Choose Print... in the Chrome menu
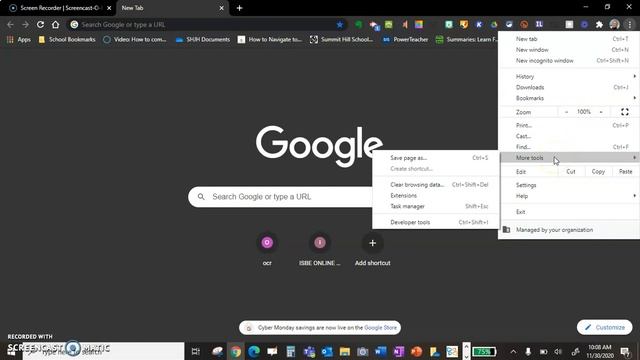The height and width of the screenshot is (360, 640). [569, 125]
